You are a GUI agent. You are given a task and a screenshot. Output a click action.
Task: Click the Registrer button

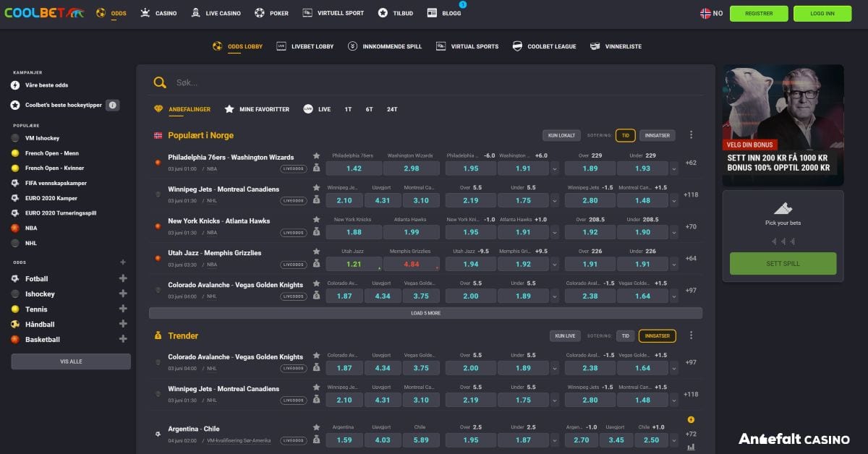pos(759,14)
